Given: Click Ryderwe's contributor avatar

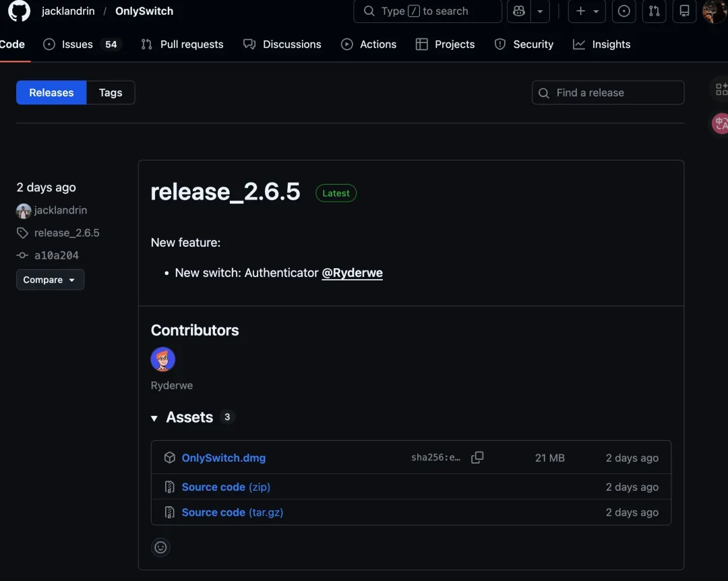Looking at the screenshot, I should point(162,359).
